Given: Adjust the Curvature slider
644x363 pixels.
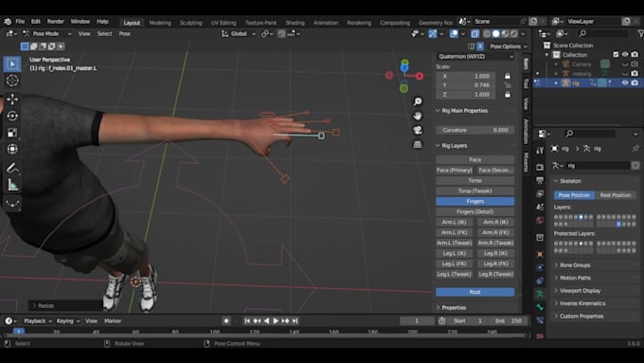Looking at the screenshot, I should (x=474, y=130).
